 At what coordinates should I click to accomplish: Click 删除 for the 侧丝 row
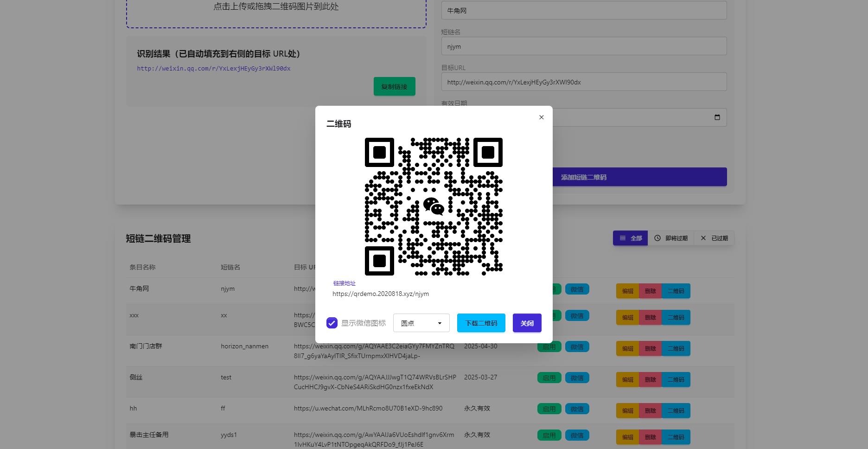coord(650,379)
